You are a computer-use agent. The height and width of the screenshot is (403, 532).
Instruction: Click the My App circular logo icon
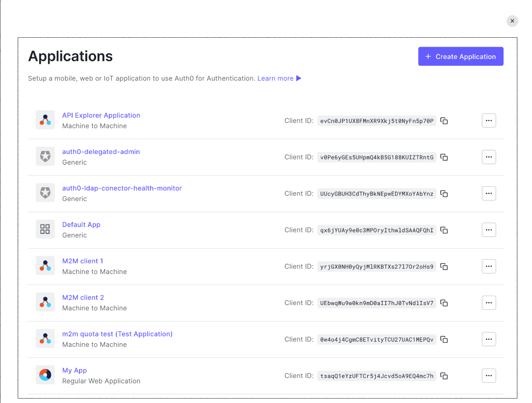[x=45, y=375]
